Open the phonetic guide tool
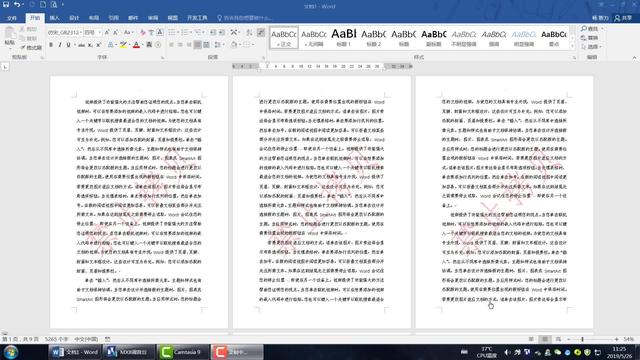640x360 pixels. coord(151,32)
